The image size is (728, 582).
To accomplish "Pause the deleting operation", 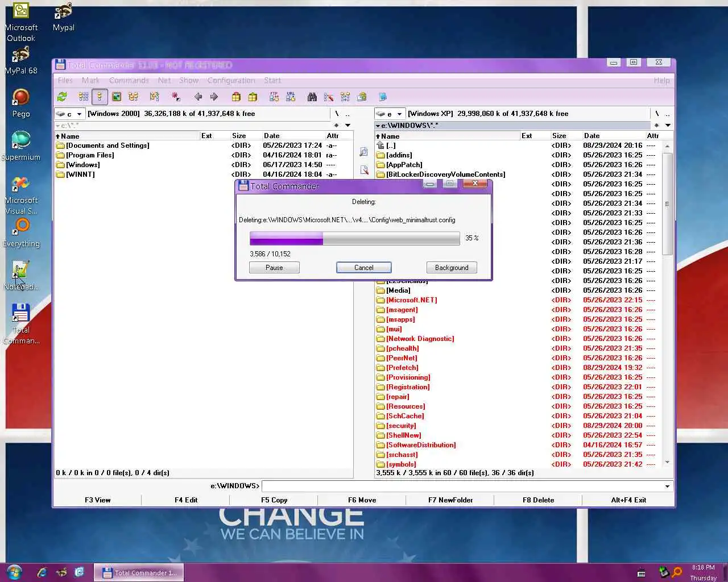I will click(274, 268).
